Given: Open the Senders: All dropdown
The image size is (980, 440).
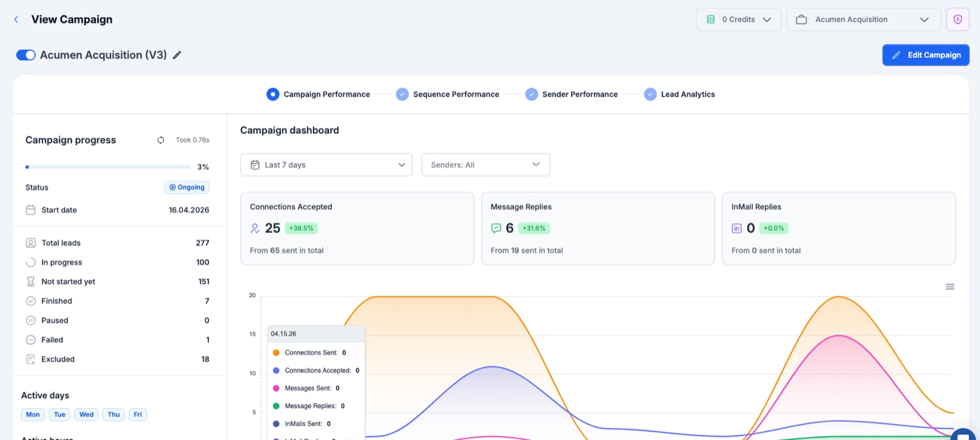Looking at the screenshot, I should pyautogui.click(x=486, y=165).
